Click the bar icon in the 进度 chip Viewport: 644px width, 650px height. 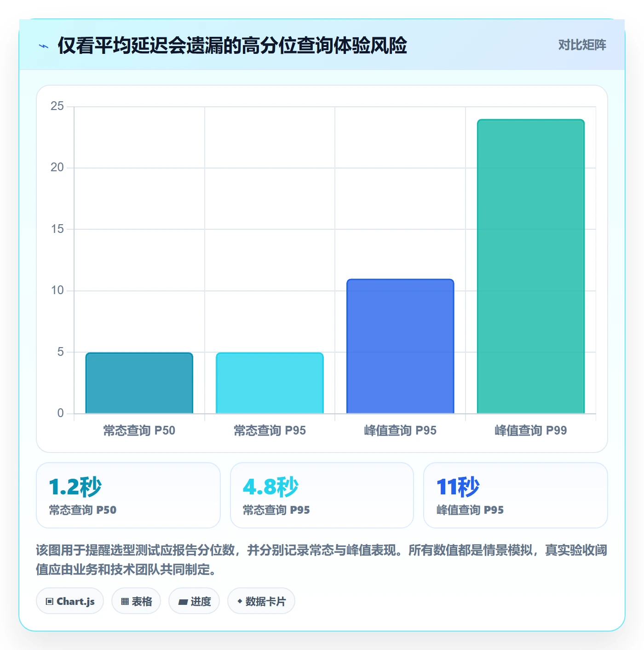[183, 602]
